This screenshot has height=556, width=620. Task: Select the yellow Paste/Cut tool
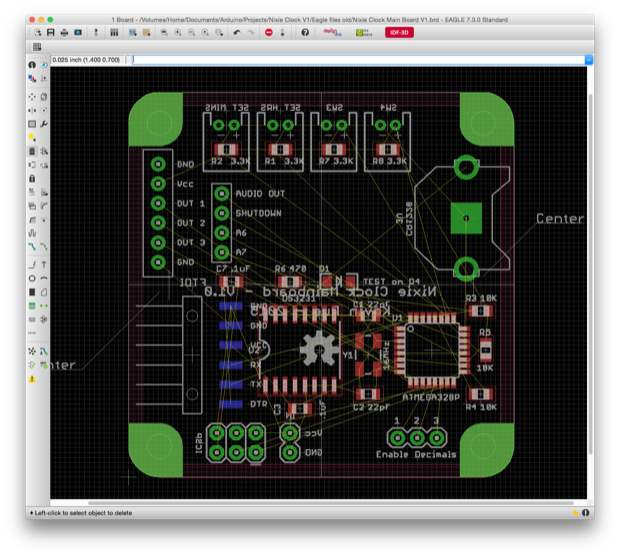click(x=32, y=138)
